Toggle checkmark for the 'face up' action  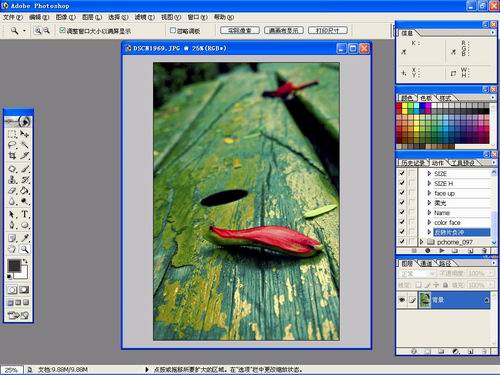coord(402,193)
